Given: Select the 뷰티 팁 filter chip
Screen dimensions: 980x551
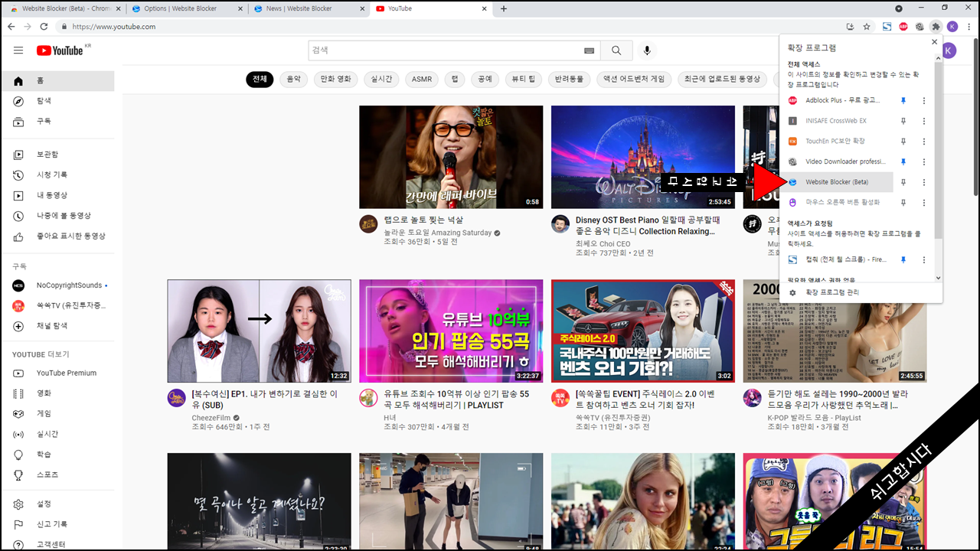Looking at the screenshot, I should pyautogui.click(x=524, y=79).
